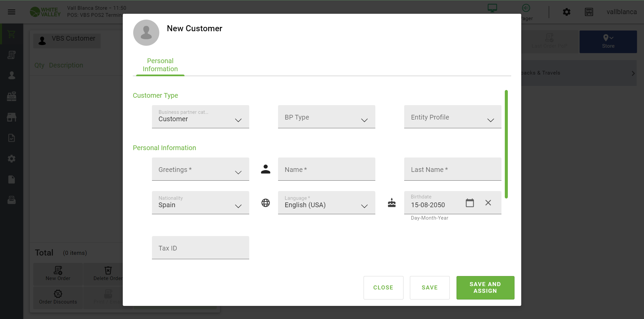Click the green vertical scrollbar

[506, 144]
